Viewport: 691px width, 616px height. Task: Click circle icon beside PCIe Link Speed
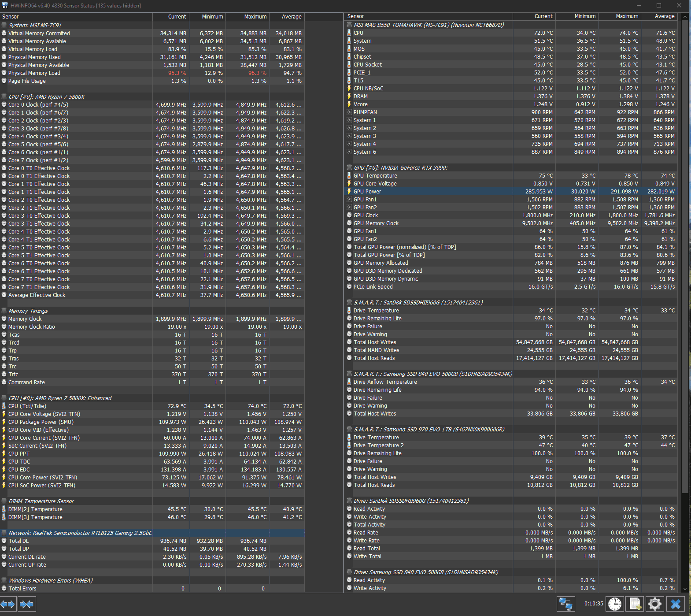[349, 286]
